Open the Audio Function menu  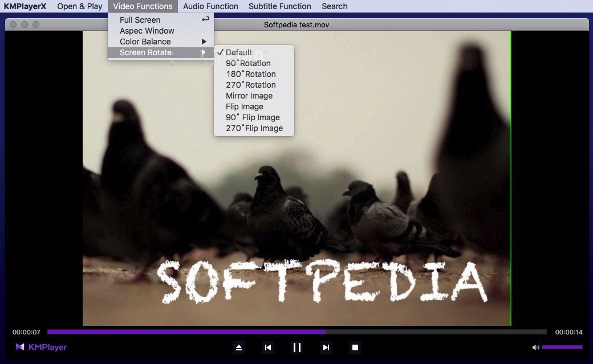210,6
